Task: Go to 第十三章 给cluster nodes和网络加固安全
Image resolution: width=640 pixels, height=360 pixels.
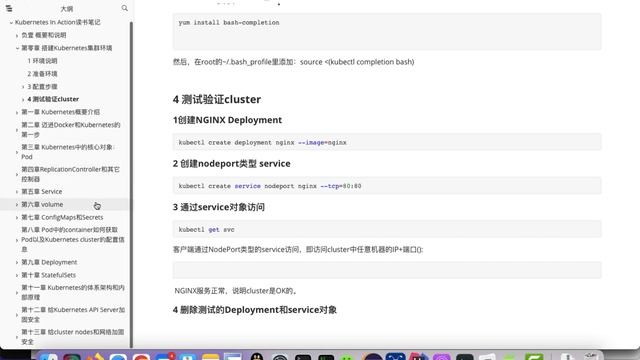Action: (73, 337)
